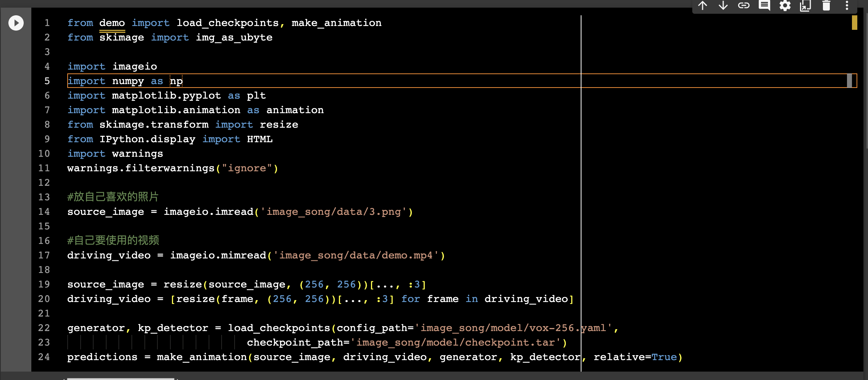Click the comment '#放自己喜欢的照片'

point(113,197)
